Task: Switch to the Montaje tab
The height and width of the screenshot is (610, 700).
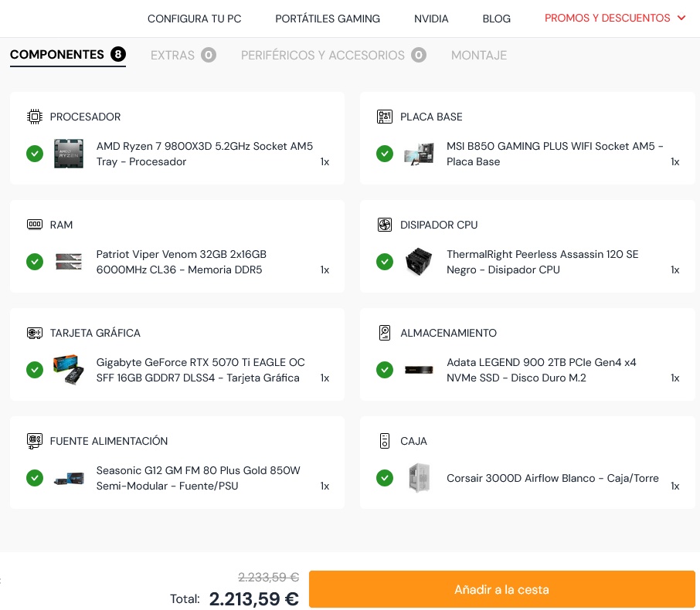Action: click(478, 56)
